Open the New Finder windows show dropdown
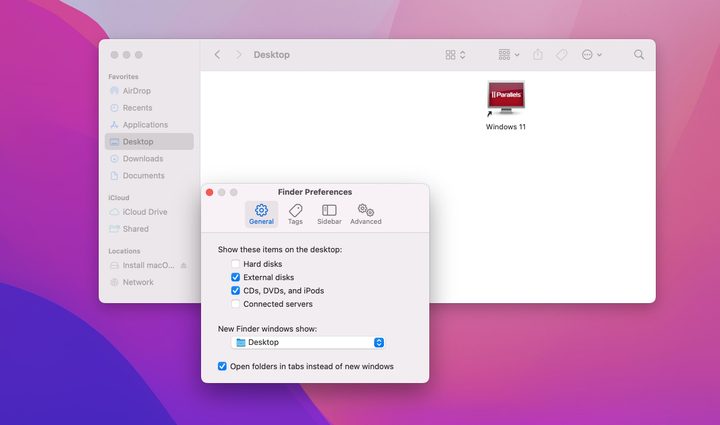Screen dimensions: 720x425 click(x=308, y=342)
